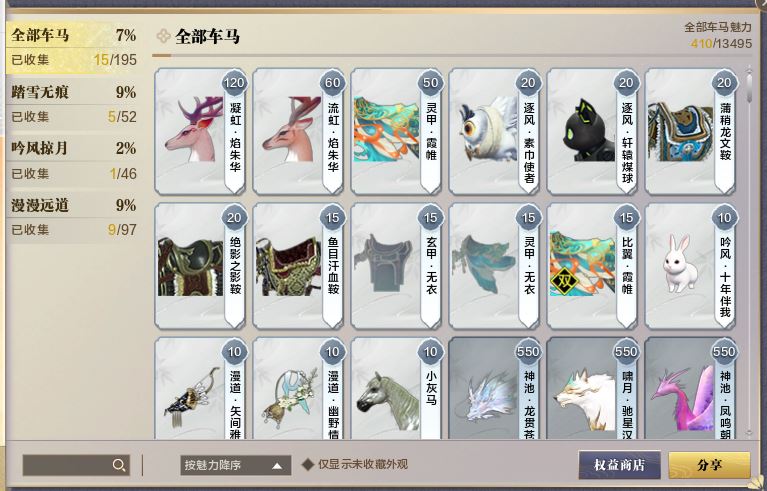The height and width of the screenshot is (491, 767).
Task: Pick the black cat 逐风·轩辕煤球
Action: (592, 131)
